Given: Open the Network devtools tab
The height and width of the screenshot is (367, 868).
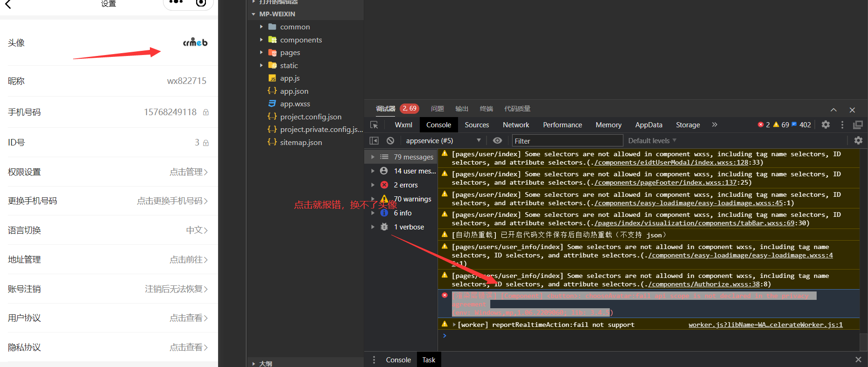Looking at the screenshot, I should coord(516,125).
